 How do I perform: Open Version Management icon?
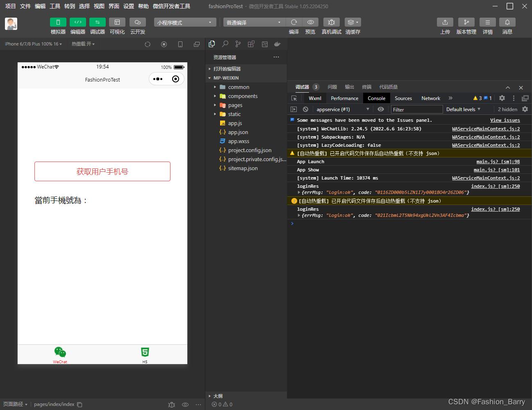pos(466,22)
